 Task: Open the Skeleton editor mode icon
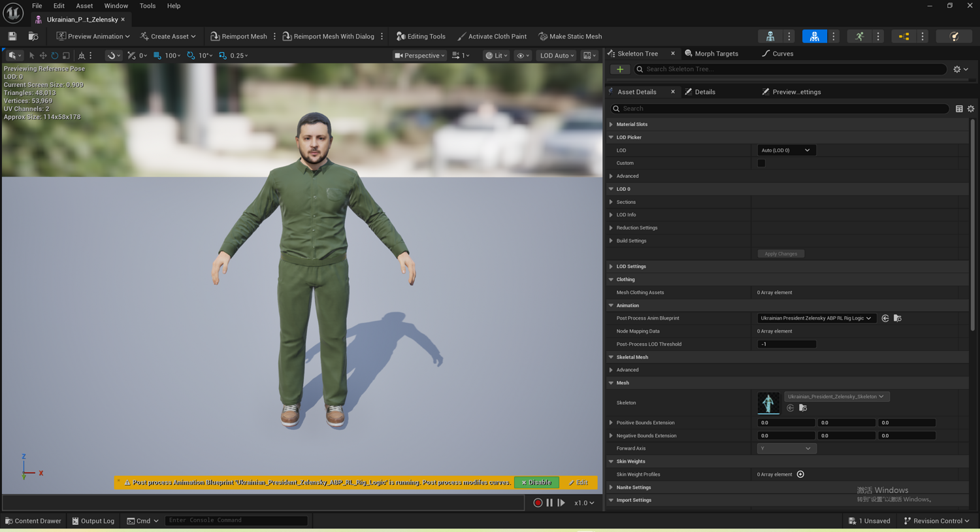tap(770, 37)
